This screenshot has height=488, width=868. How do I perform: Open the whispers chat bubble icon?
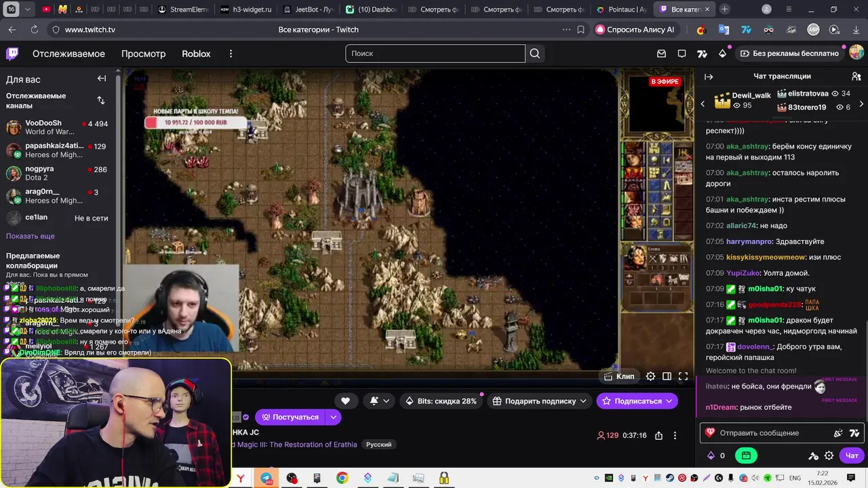pyautogui.click(x=682, y=54)
